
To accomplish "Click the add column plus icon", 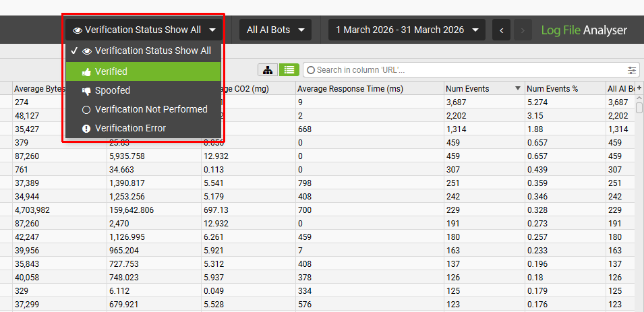I will (639, 88).
